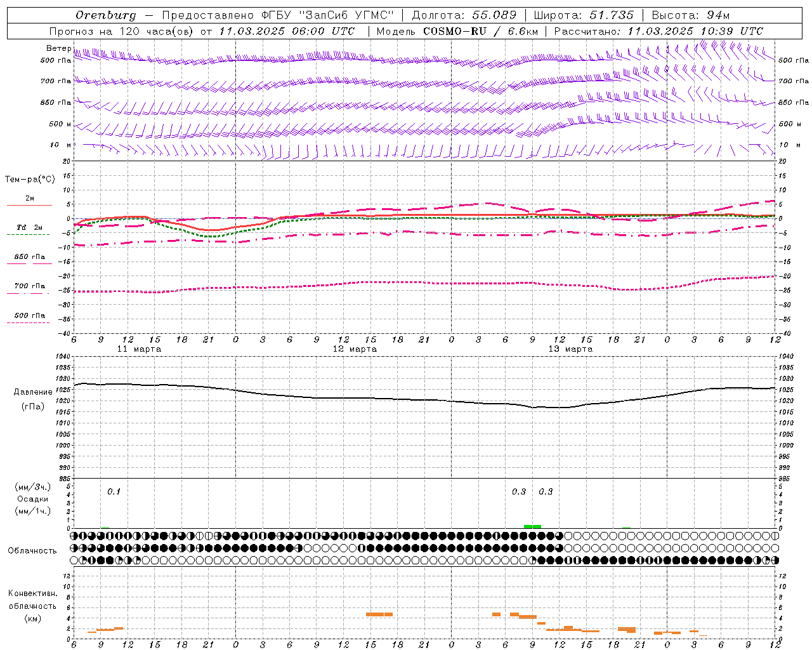
Task: Click the (мм/3ч.) precipitation unit label
Action: [33, 487]
